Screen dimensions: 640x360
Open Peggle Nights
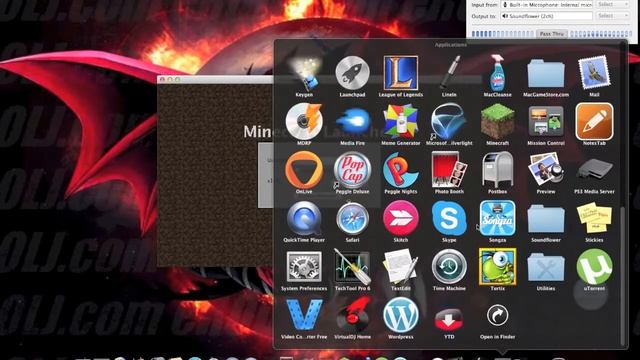[x=401, y=170]
